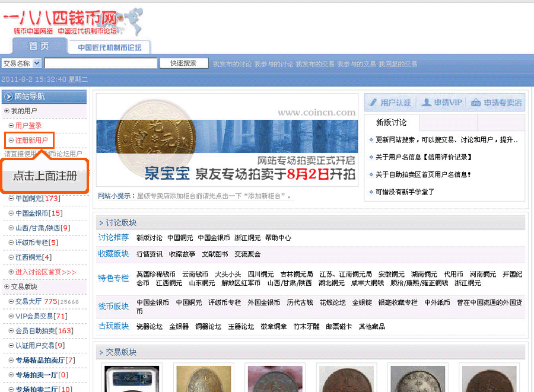Click the search text input field
Viewport: 534px width, 392px height.
[100, 63]
